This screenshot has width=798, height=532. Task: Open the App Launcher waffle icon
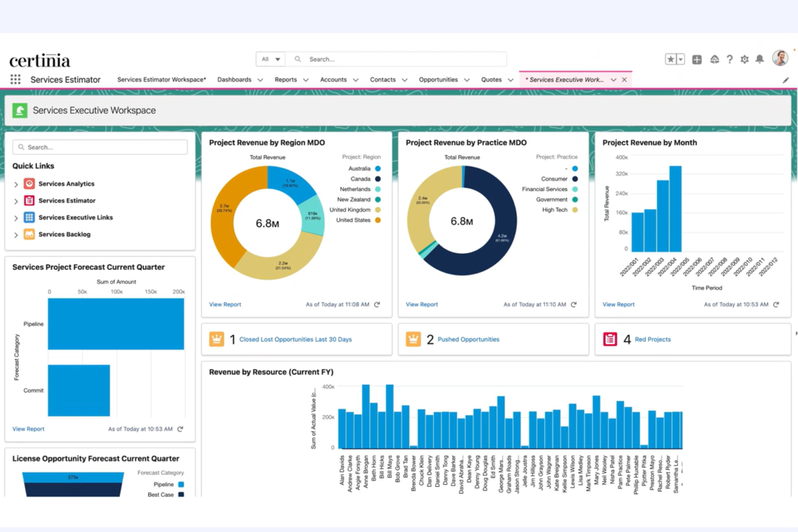pyautogui.click(x=15, y=79)
